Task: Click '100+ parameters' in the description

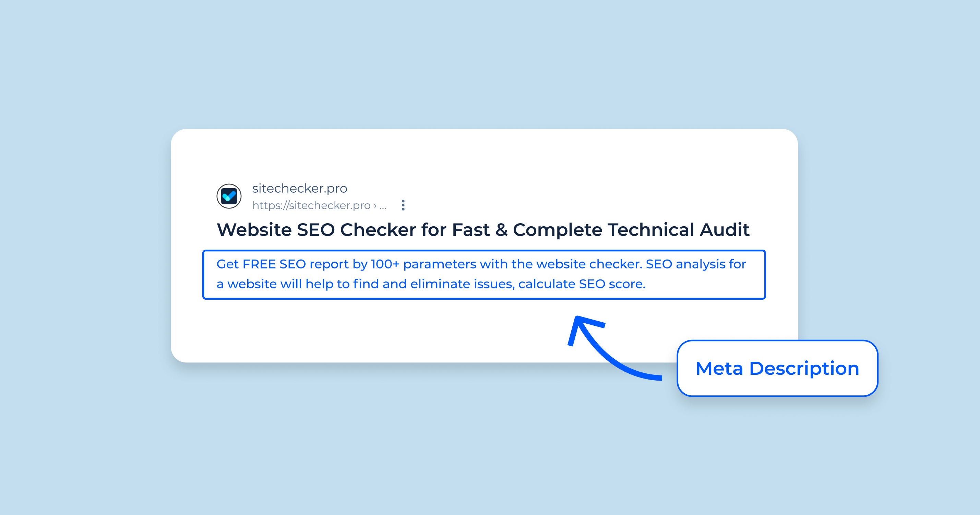Action: point(423,264)
